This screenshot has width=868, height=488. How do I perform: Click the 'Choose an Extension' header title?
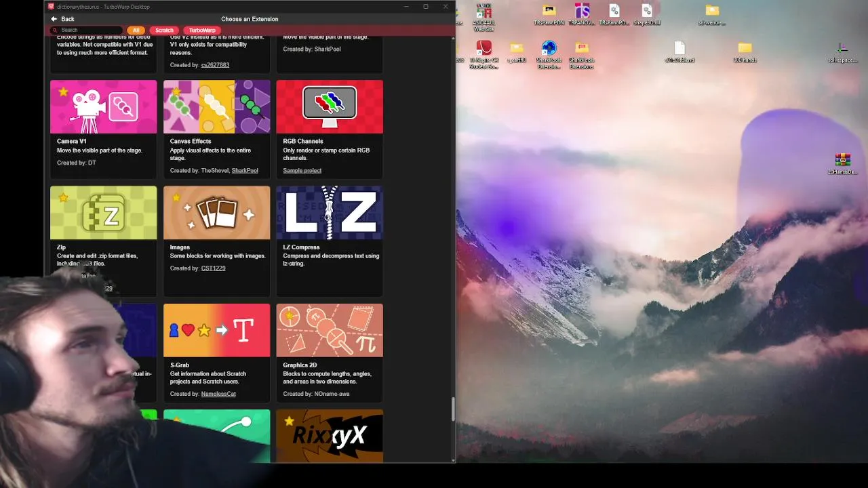tap(250, 19)
